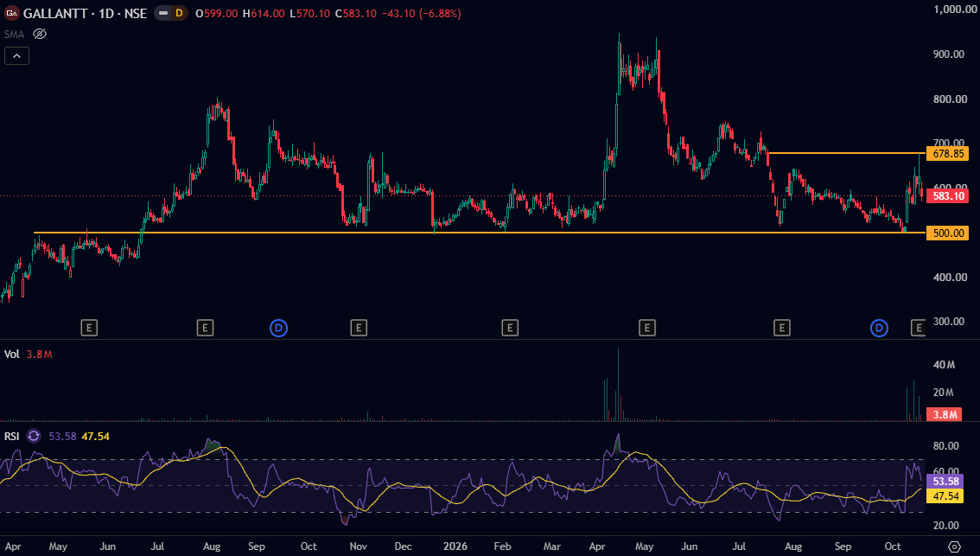Open the earnings E marker just before Aug 2026
The image size is (980, 556).
pos(781,328)
